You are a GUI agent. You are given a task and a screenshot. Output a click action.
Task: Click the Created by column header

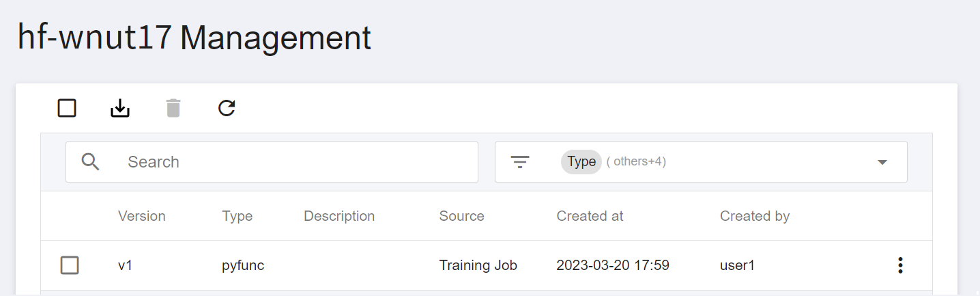755,216
